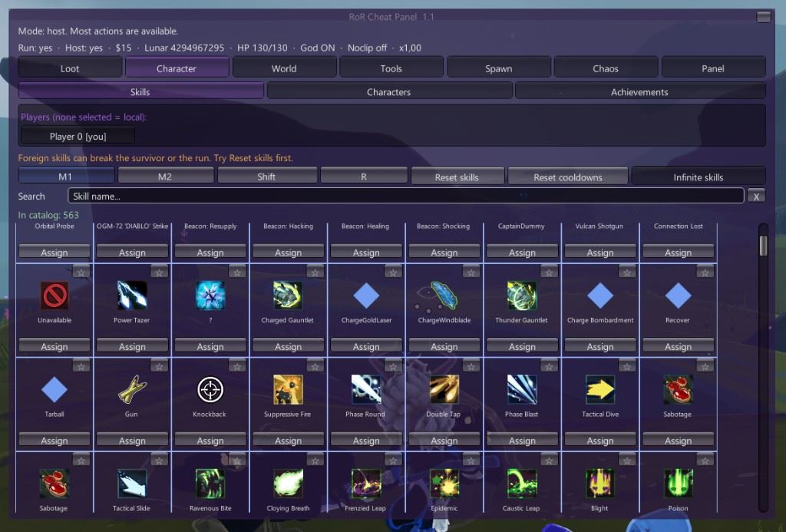Open the Chaos tab
This screenshot has width=786, height=532.
click(606, 68)
